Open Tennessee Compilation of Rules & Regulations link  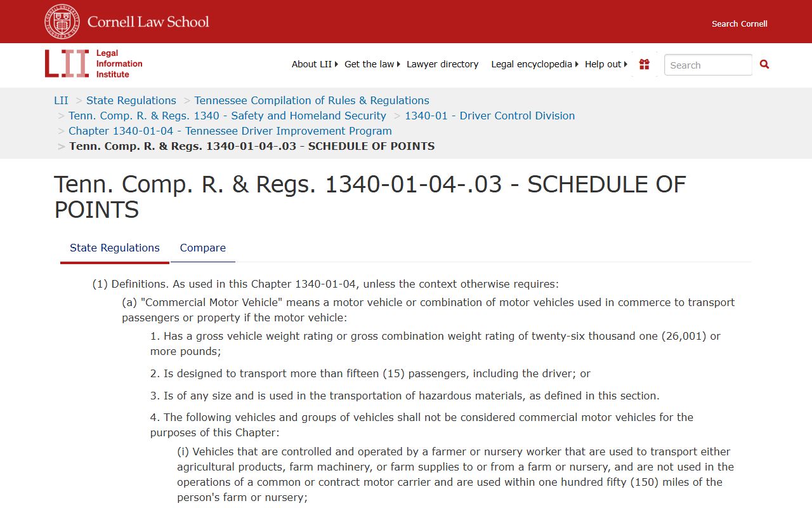point(311,100)
